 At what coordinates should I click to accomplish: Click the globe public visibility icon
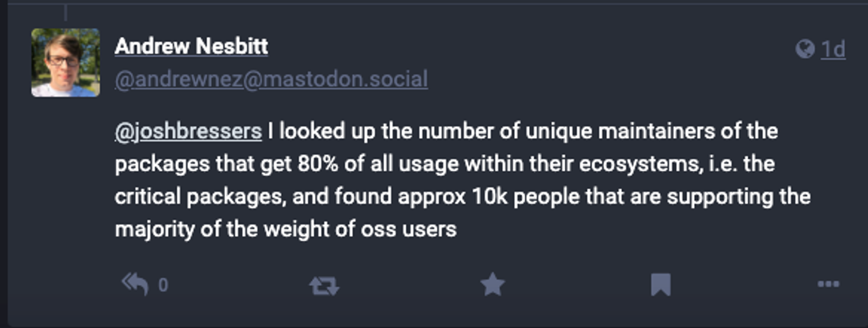805,49
